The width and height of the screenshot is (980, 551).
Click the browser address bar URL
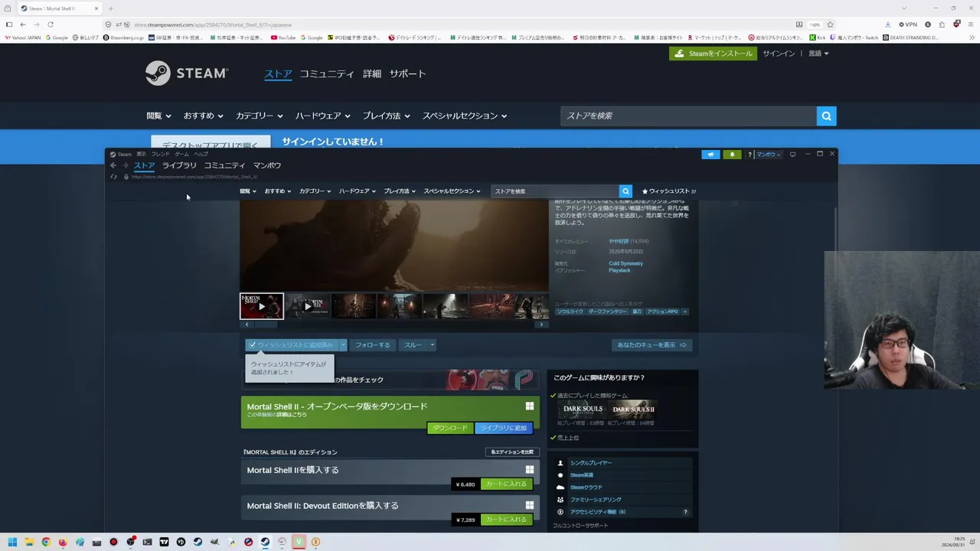tap(213, 24)
